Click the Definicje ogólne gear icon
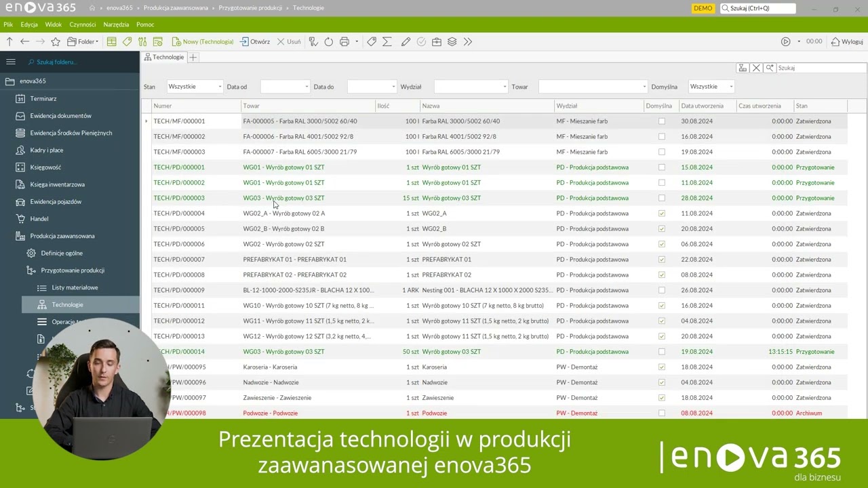 (31, 253)
